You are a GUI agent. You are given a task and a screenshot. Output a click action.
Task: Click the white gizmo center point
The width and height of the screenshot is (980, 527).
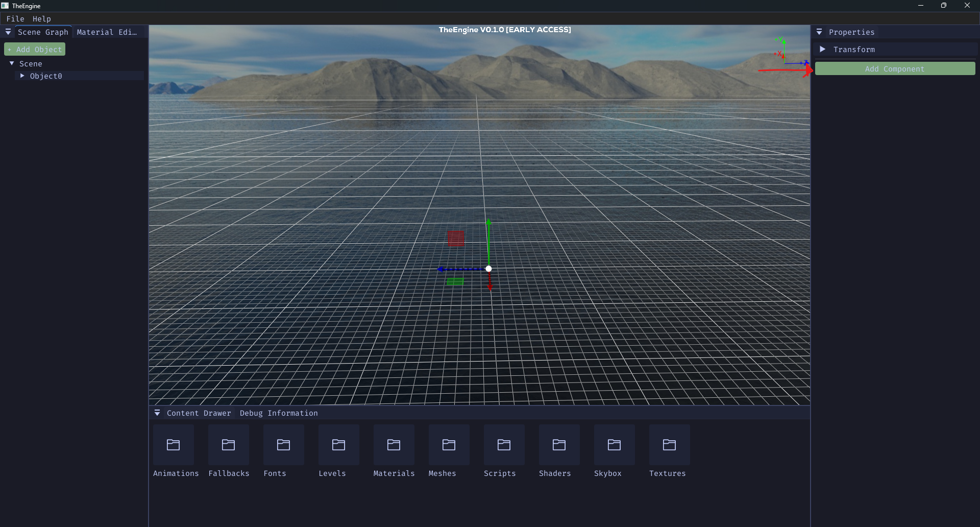[x=488, y=269]
